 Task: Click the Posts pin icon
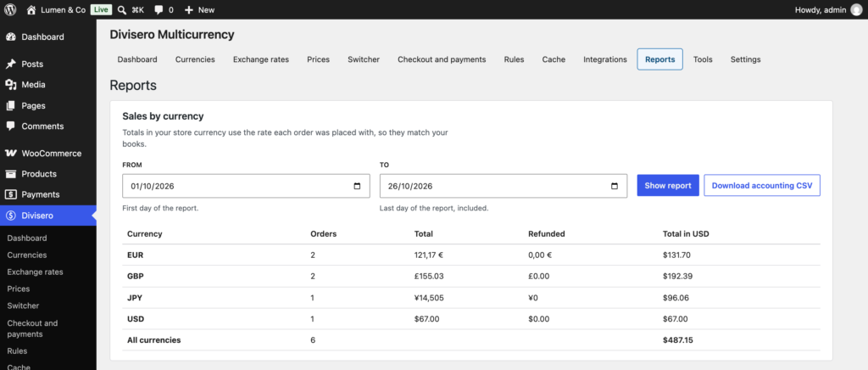[10, 64]
